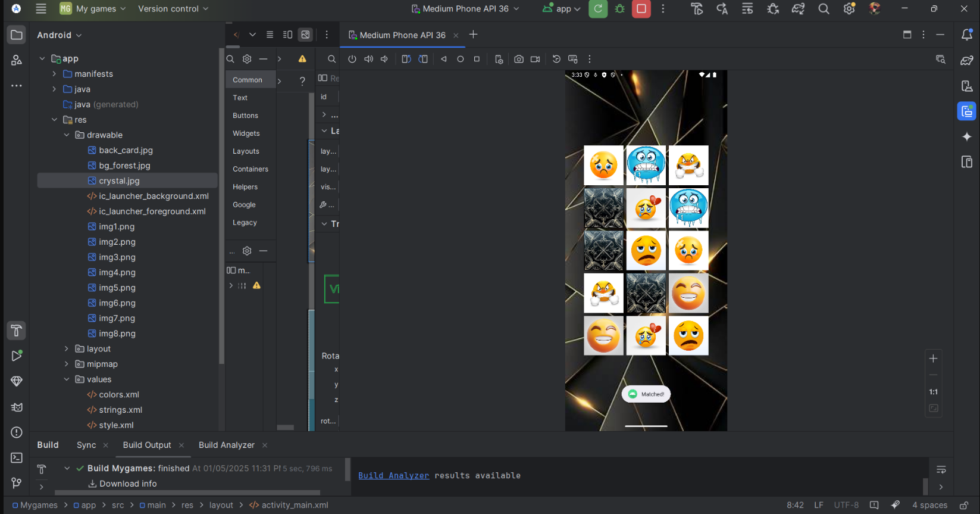
Task: Switch to the Build Analyzer tab
Action: point(226,445)
